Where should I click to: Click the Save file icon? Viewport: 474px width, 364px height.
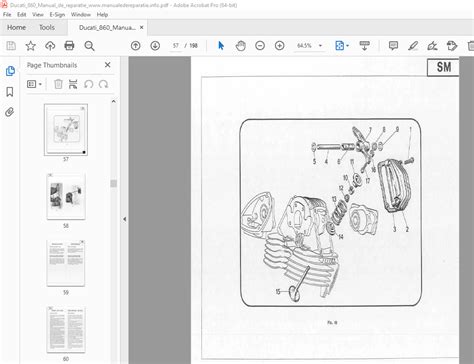pyautogui.click(x=11, y=46)
